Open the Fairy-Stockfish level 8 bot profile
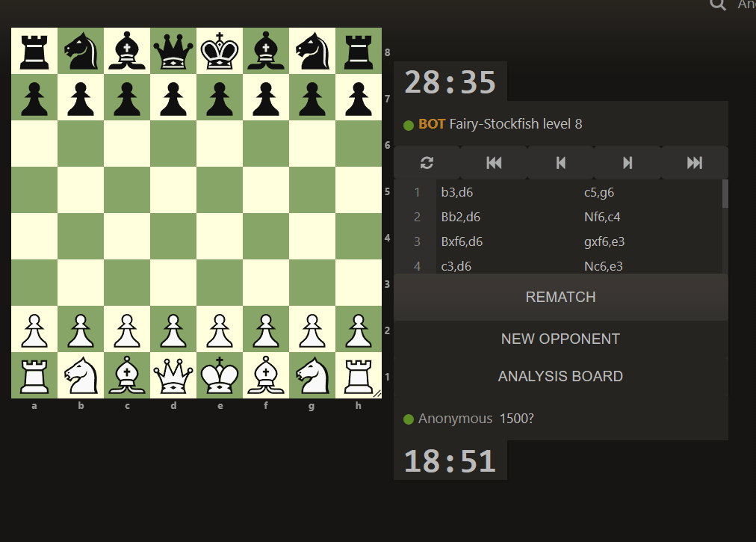This screenshot has width=756, height=542. pyautogui.click(x=501, y=125)
